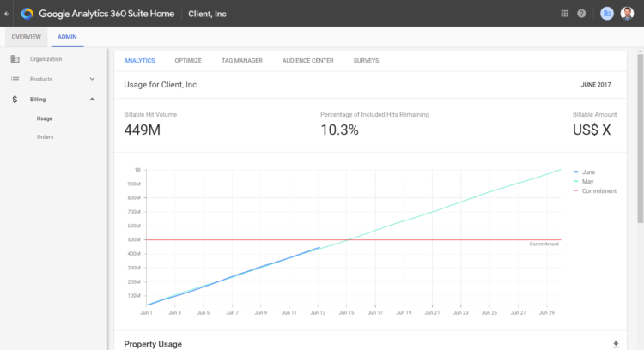This screenshot has height=350, width=644.
Task: Click the US$ X billable amount
Action: pos(592,130)
